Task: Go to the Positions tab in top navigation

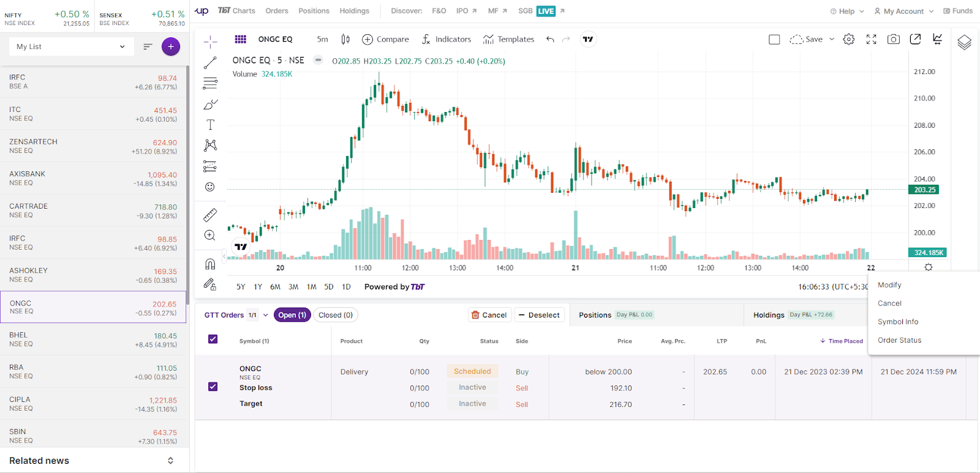Action: (x=314, y=11)
